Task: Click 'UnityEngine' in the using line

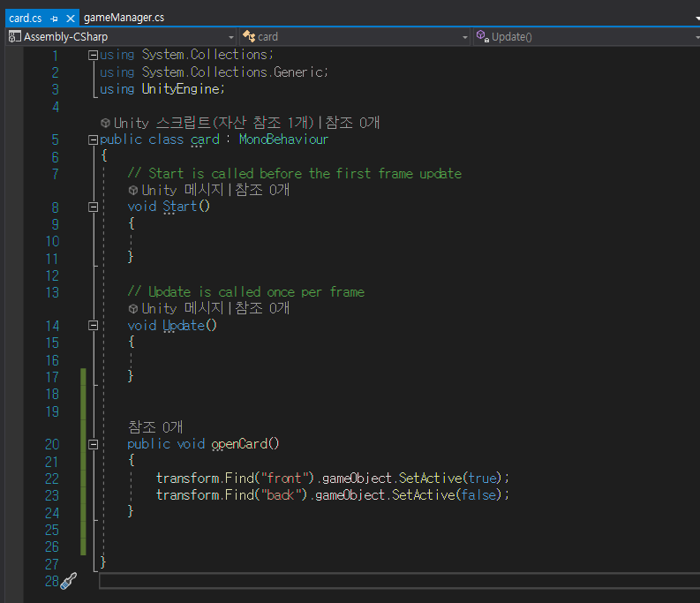Action: [181, 89]
